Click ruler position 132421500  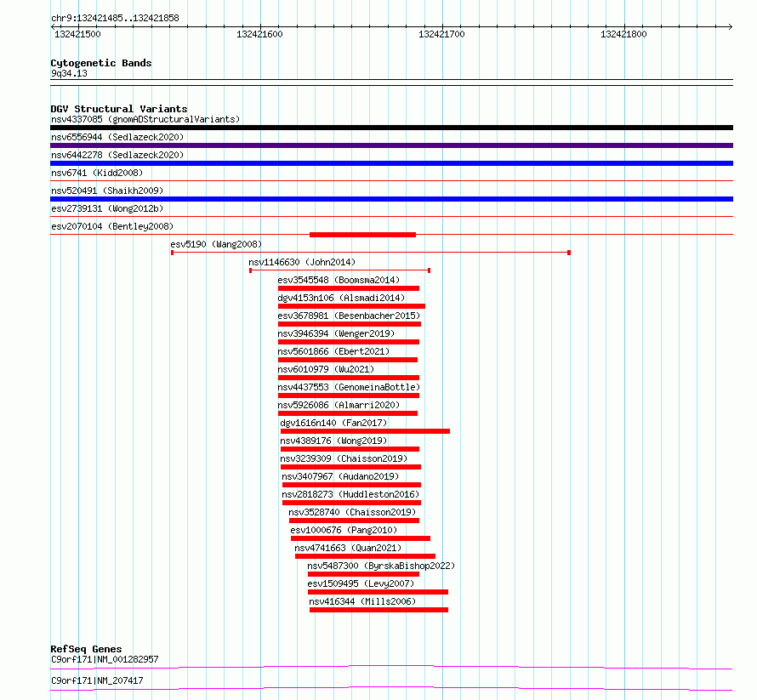click(x=77, y=34)
